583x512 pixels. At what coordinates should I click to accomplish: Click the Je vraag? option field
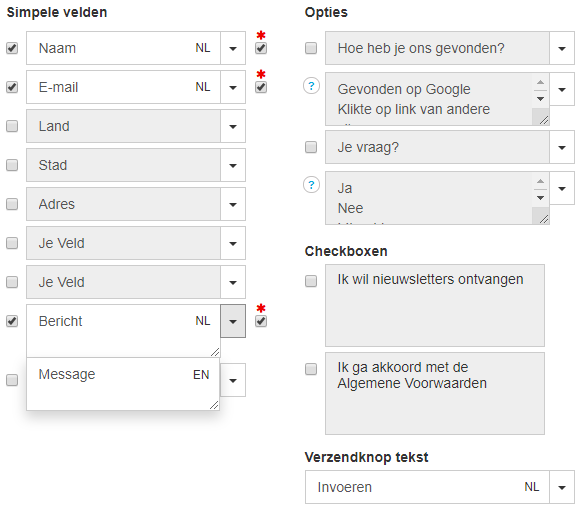[437, 147]
